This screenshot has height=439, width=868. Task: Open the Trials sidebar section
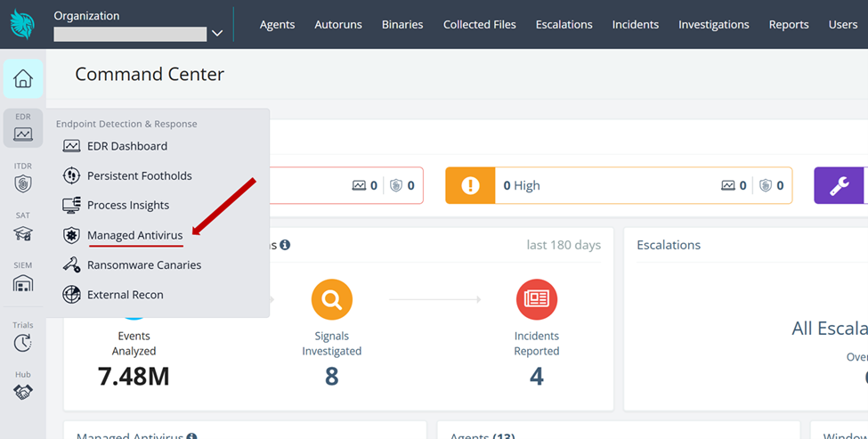coord(23,338)
